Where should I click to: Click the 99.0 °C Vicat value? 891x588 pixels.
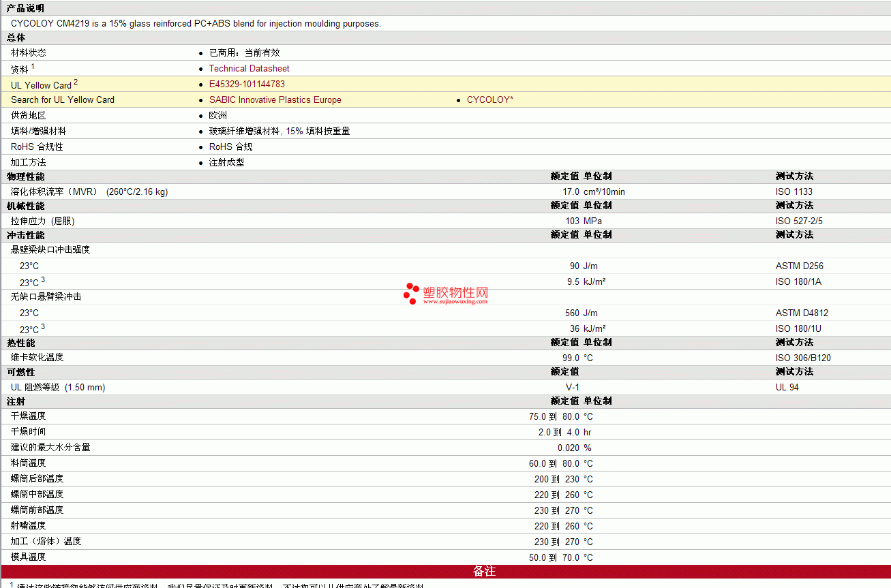tap(578, 358)
